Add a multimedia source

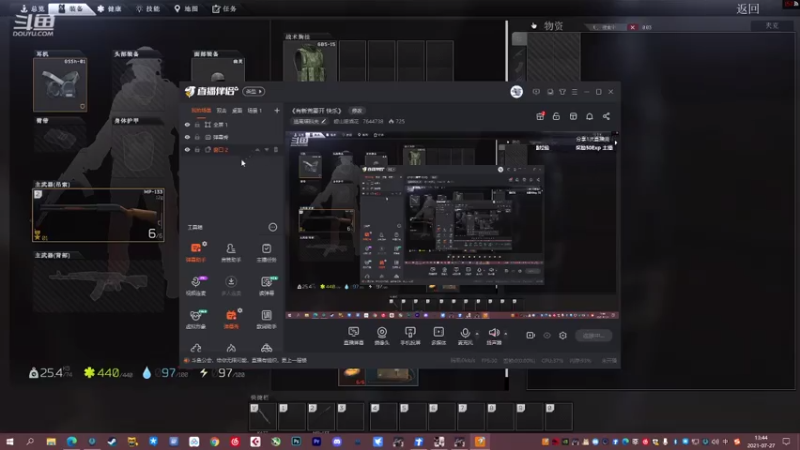click(439, 336)
